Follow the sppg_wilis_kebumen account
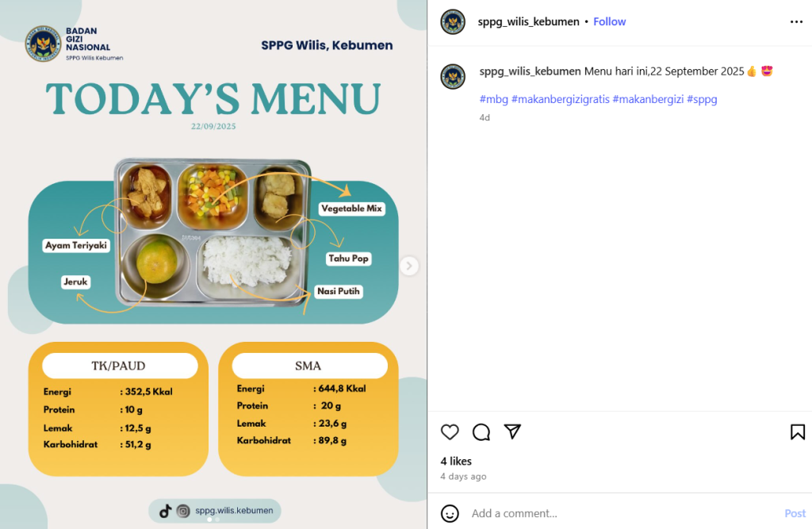This screenshot has width=812, height=529. pos(610,21)
